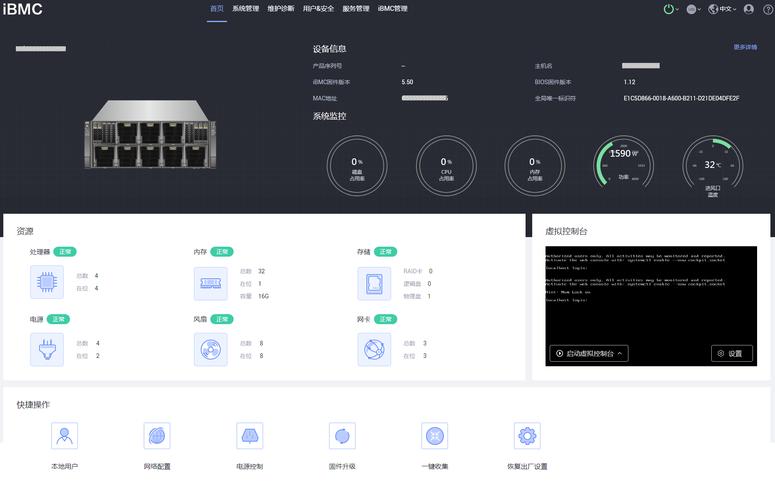Click the 电源 power plug icon
The height and width of the screenshot is (500, 775).
point(47,349)
